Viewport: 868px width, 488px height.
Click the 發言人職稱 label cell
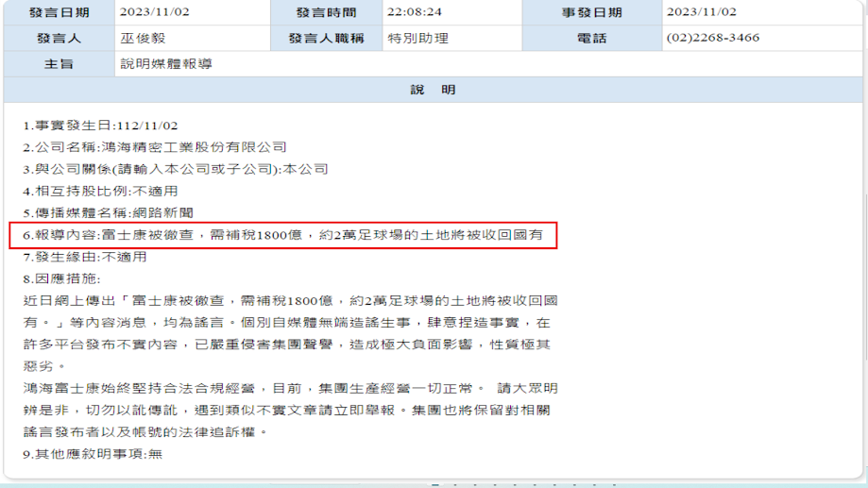click(x=326, y=38)
